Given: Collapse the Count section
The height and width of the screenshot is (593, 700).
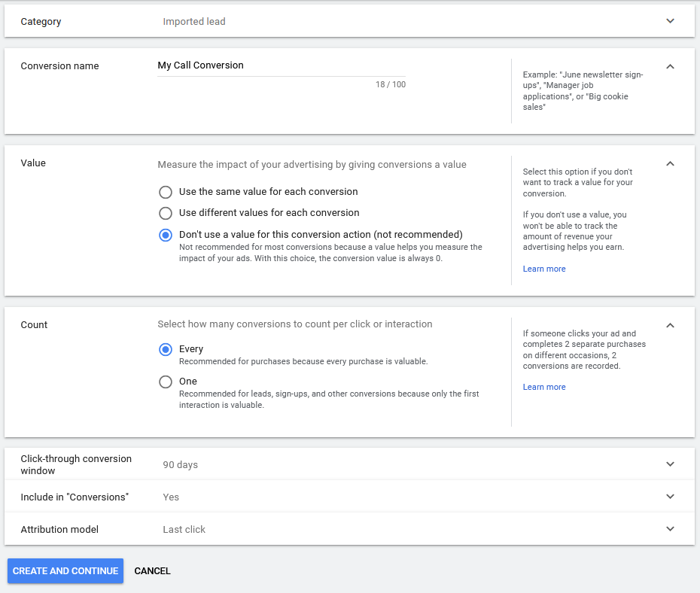Looking at the screenshot, I should [670, 325].
